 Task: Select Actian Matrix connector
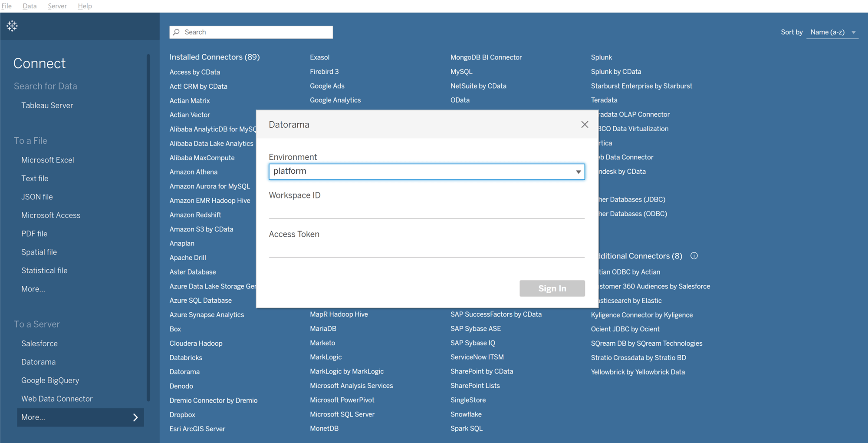click(190, 101)
